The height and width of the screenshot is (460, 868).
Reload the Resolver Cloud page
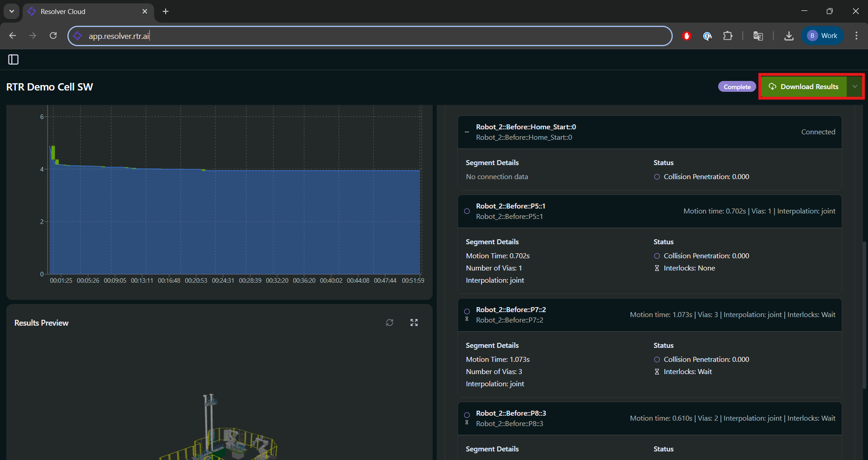[53, 36]
